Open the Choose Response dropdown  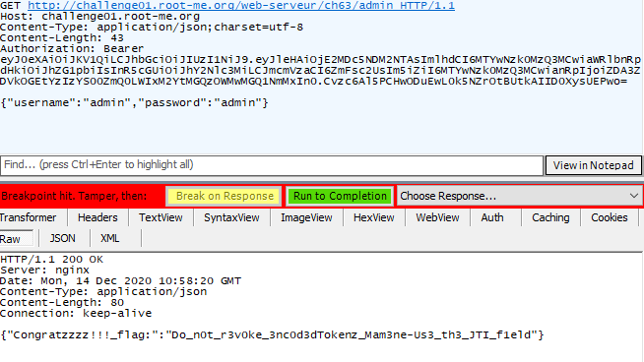point(520,196)
